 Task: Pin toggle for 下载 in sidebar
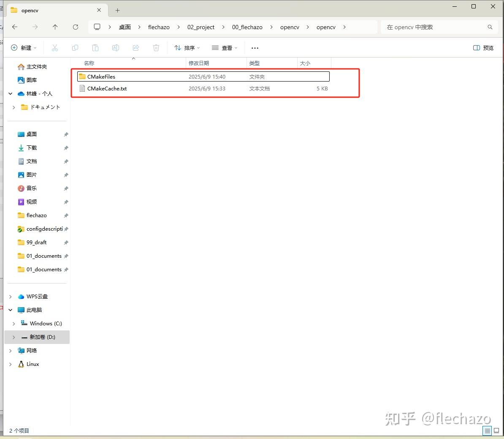[x=66, y=148]
